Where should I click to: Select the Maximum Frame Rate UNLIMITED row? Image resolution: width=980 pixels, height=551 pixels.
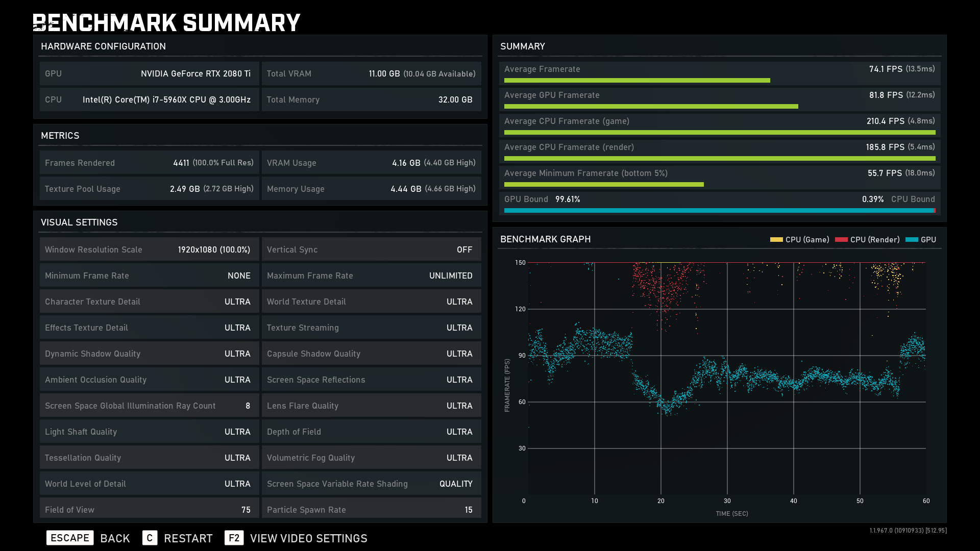(371, 275)
